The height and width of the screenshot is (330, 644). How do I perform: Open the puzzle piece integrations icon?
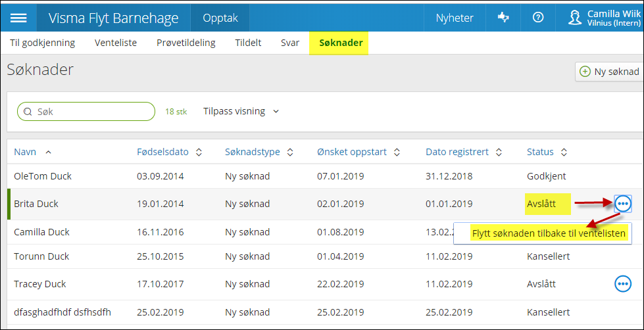coord(503,17)
